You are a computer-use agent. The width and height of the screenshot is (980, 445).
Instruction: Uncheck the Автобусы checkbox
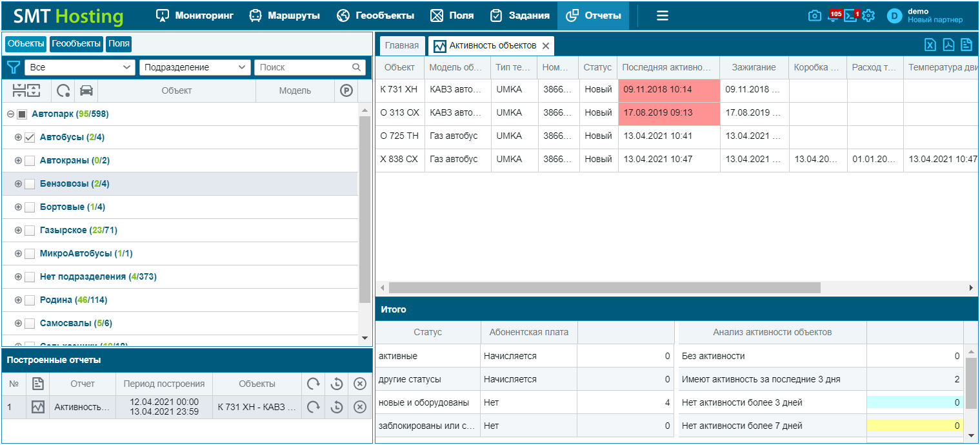(30, 138)
